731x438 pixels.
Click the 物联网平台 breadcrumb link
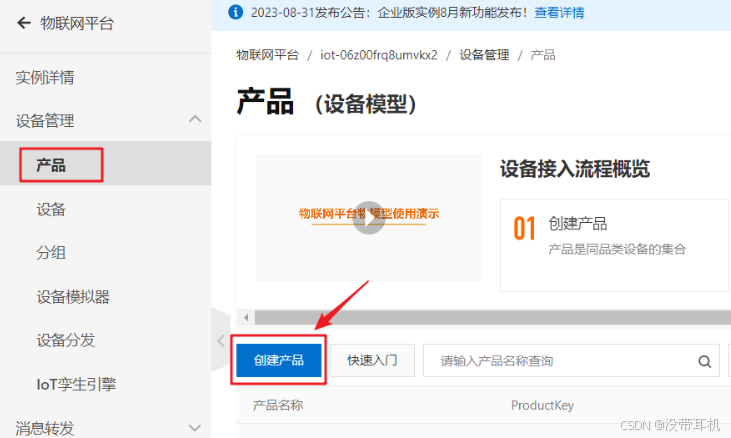(x=267, y=55)
